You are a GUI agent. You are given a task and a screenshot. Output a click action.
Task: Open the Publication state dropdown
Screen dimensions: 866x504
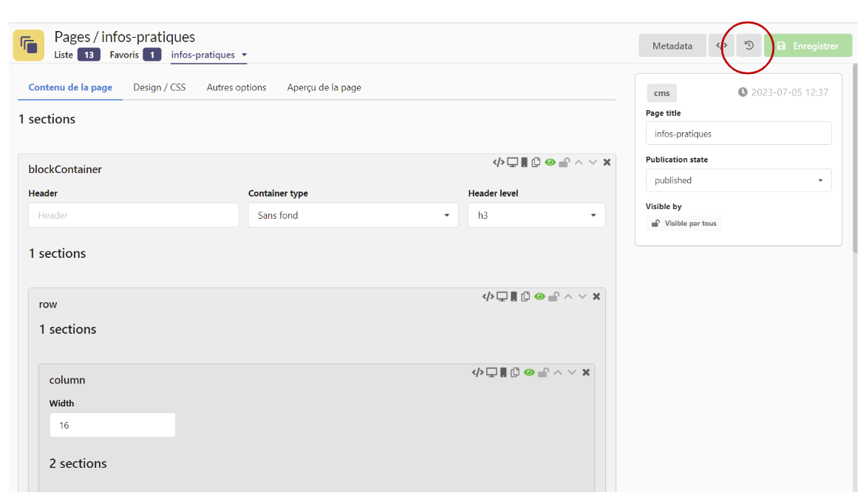click(x=738, y=180)
